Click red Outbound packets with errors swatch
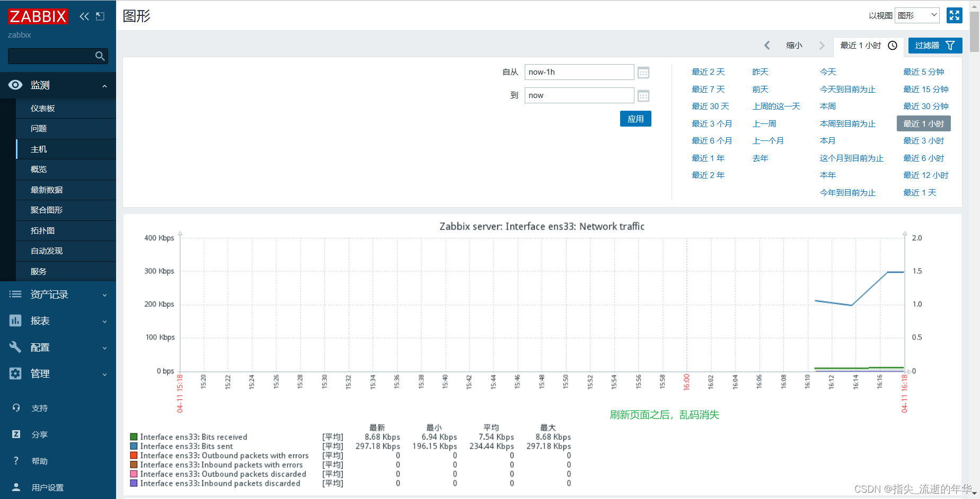This screenshot has width=980, height=499. pyautogui.click(x=134, y=456)
